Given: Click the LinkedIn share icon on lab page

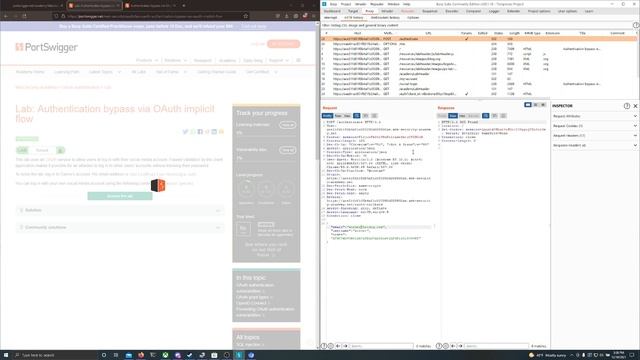Looking at the screenshot, I should pyautogui.click(x=214, y=131).
